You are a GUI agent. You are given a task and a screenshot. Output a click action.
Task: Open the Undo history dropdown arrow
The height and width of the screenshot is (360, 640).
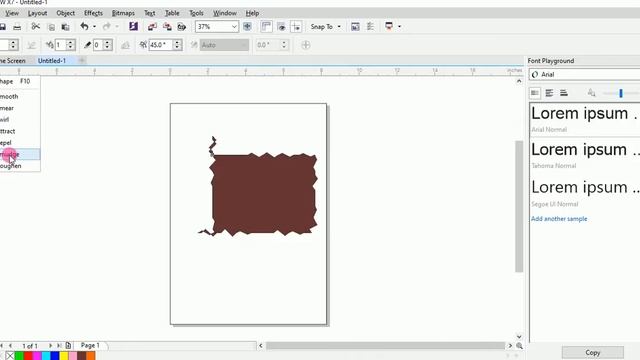point(94,27)
